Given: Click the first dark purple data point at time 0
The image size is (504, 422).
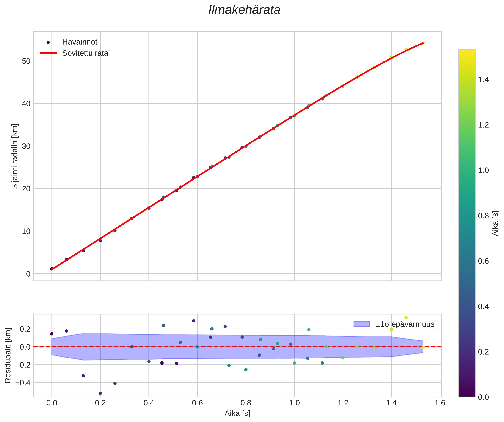Looking at the screenshot, I should pyautogui.click(x=52, y=269).
